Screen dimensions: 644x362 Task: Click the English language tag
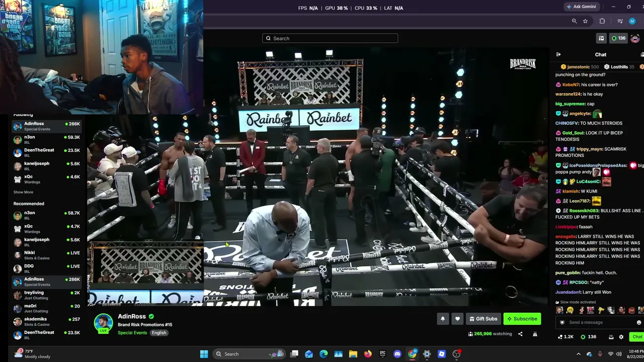(159, 333)
